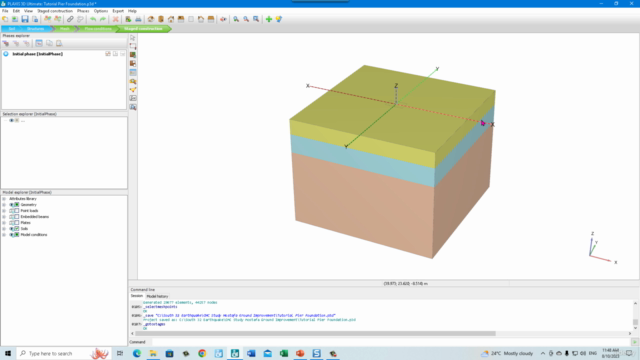Screen dimensions: 640x360
Task: Select the rectangle multi-select tool
Action: coord(133,46)
